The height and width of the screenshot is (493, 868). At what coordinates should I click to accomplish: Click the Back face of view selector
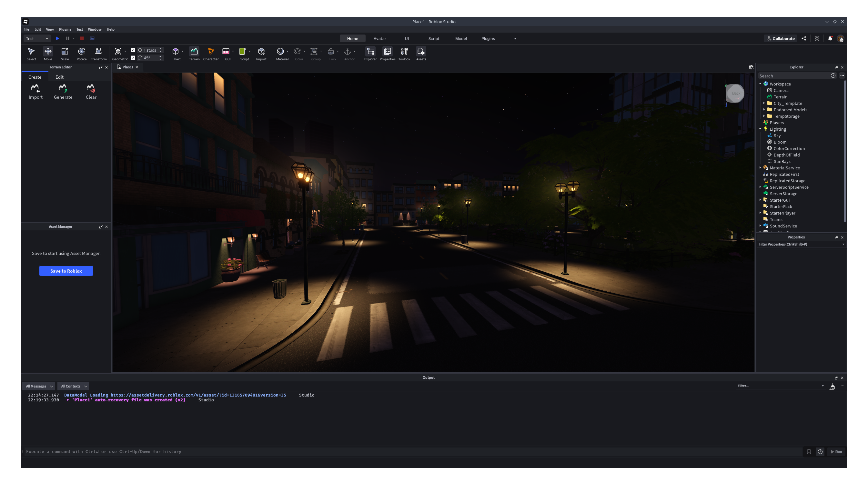(736, 94)
